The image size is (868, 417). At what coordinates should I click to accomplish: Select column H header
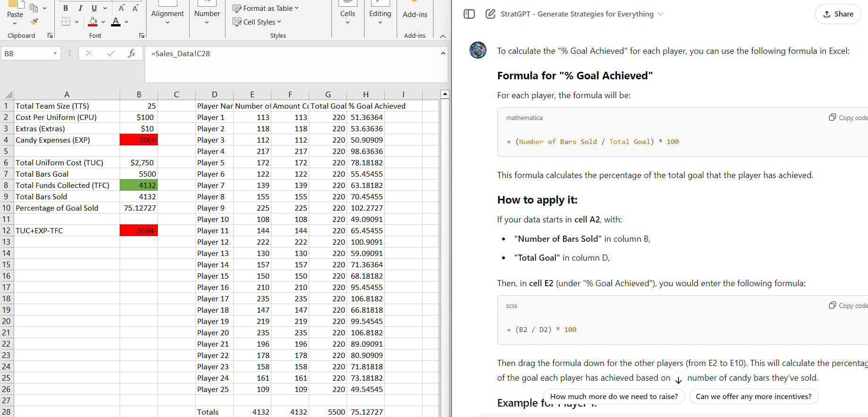[366, 94]
